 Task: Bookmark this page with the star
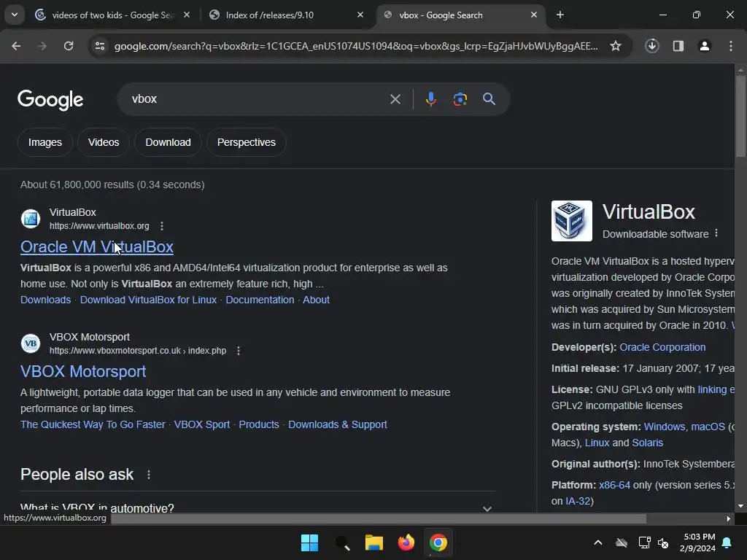[x=616, y=46]
